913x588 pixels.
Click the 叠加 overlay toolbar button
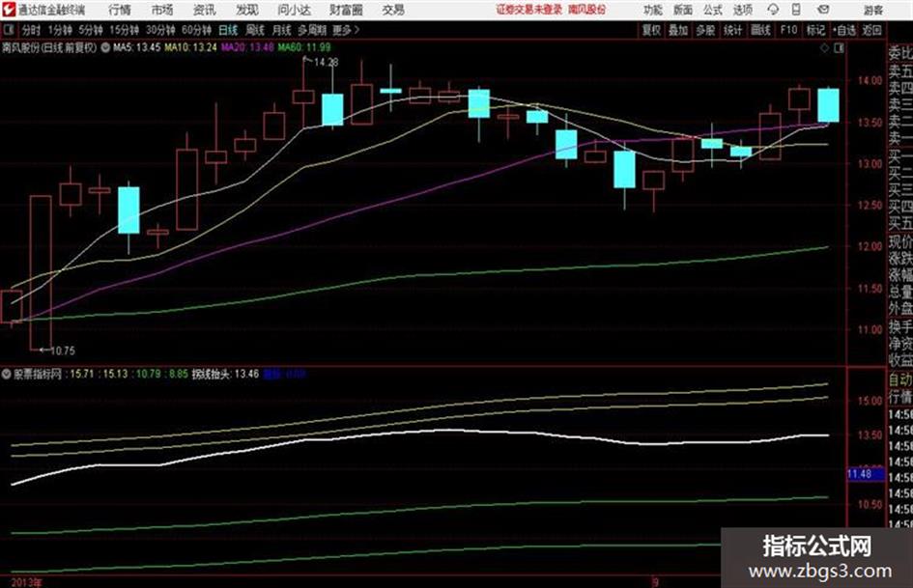click(678, 30)
